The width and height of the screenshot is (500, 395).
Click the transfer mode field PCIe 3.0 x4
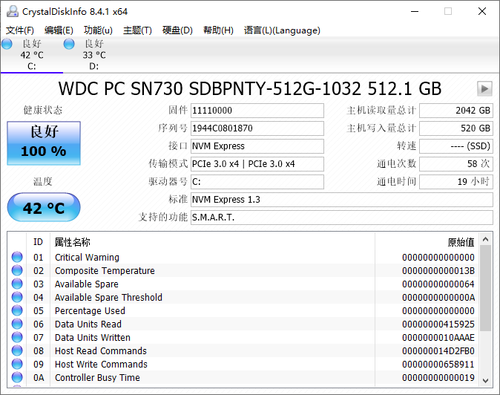257,164
